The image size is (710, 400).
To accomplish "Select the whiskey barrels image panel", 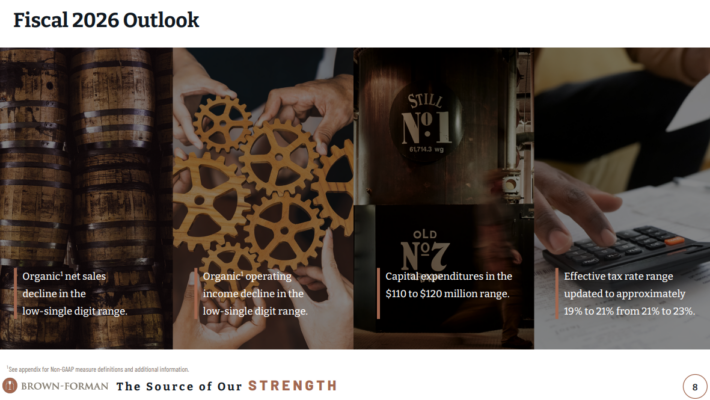I will pos(86,198).
